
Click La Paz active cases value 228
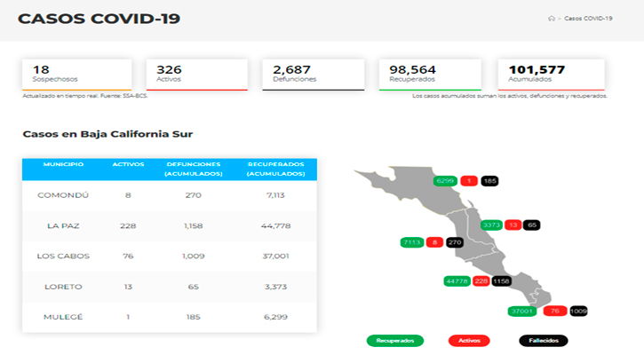point(128,225)
